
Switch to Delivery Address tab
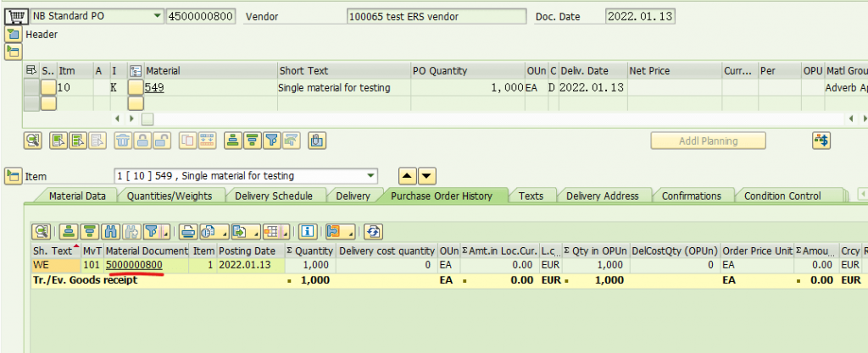(603, 196)
